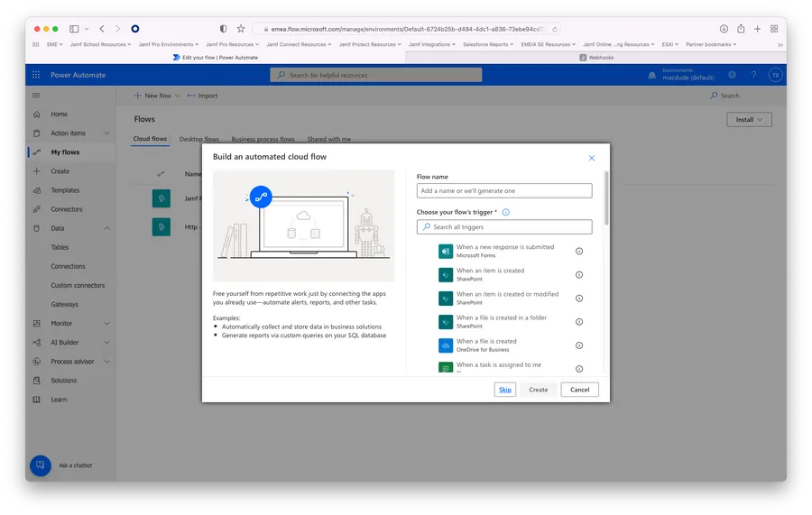Select Microsoft Forms trigger icon
The image size is (812, 515).
coord(446,251)
